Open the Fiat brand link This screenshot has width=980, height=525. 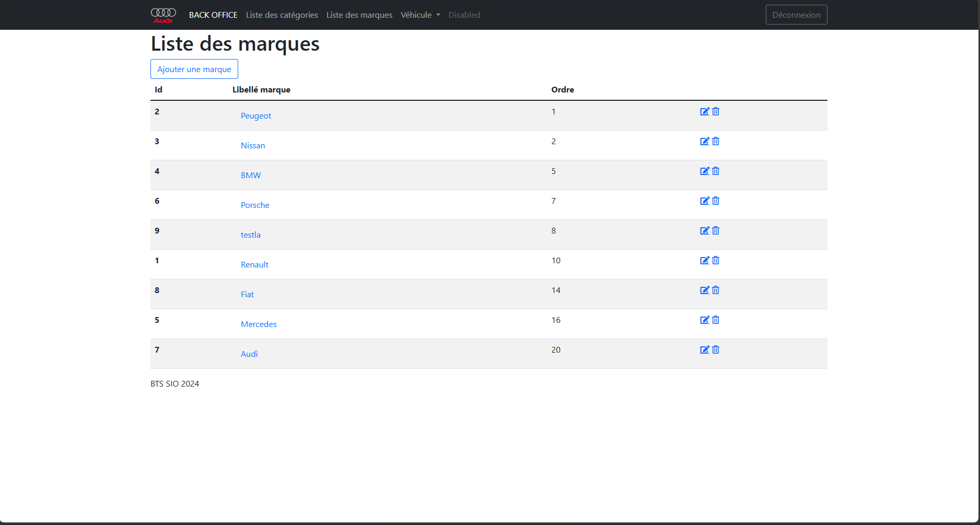click(247, 295)
